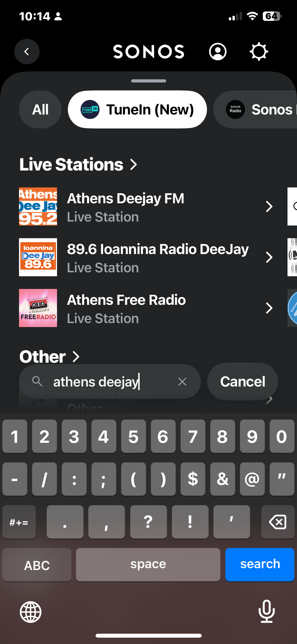Open 89.6 Ioannina Radio DeeJay station
This screenshot has height=644, width=297.
point(158,257)
